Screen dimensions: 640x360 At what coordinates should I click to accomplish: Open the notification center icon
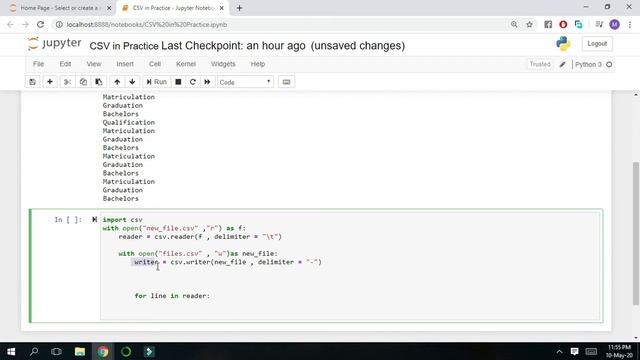pos(574,351)
